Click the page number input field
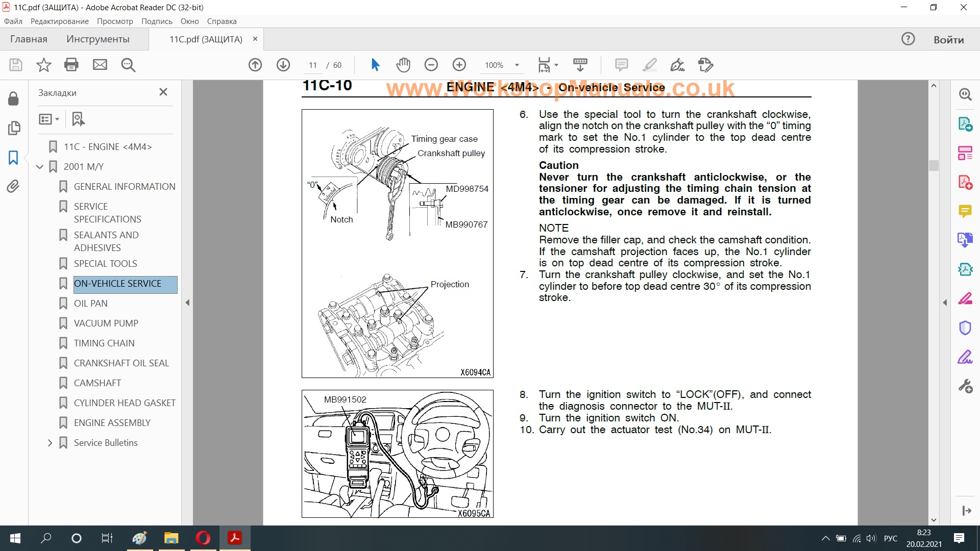 point(313,65)
